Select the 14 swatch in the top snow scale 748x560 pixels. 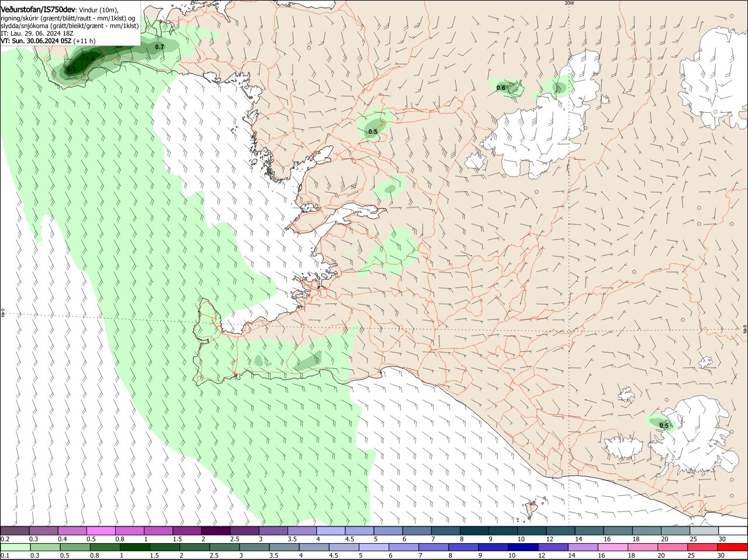[589, 531]
